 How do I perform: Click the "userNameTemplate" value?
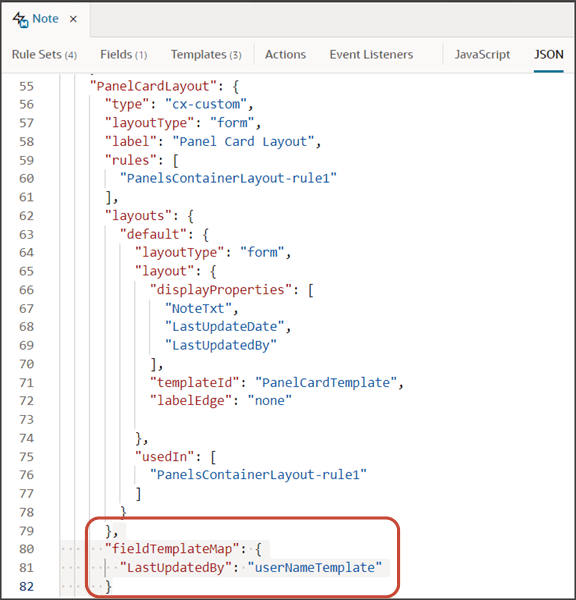click(315, 567)
